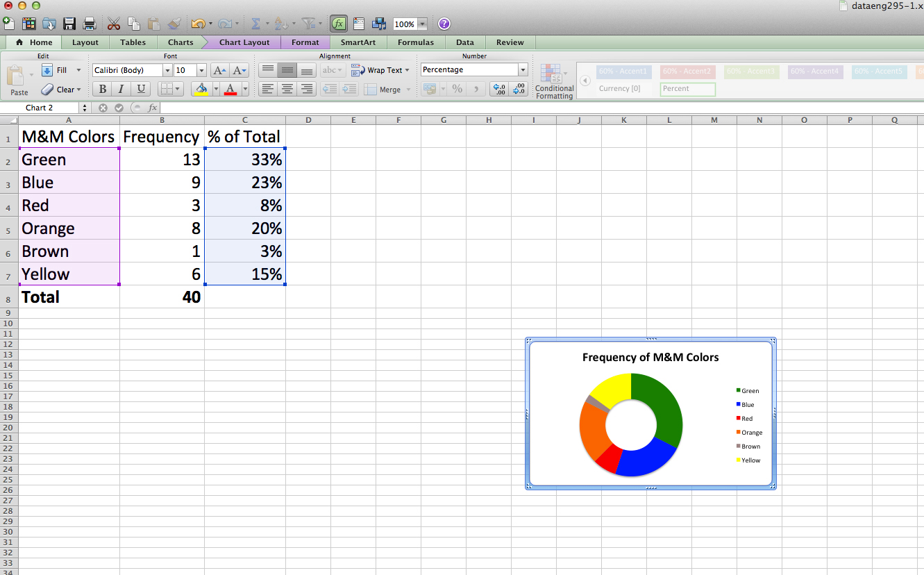Open Conditional Formatting
This screenshot has width=924, height=575.
coord(554,81)
